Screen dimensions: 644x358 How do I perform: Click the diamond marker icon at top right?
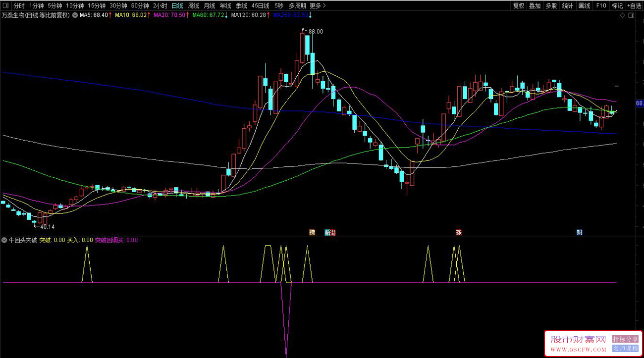(623, 16)
